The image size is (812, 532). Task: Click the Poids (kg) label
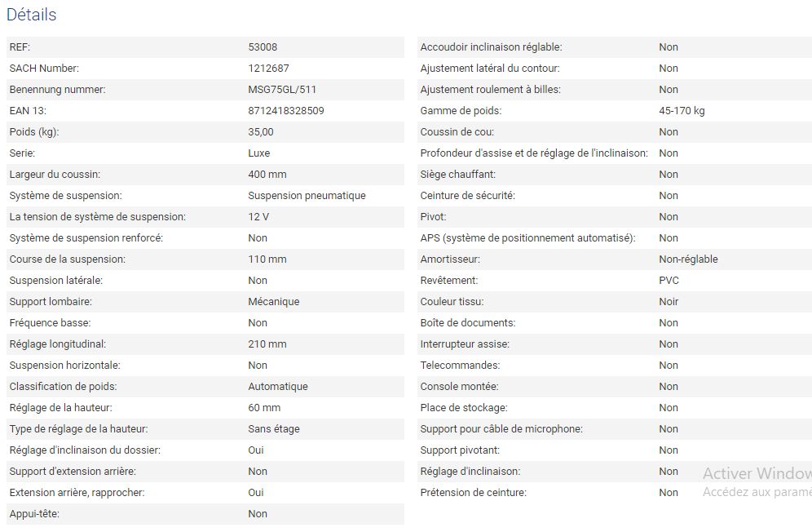(34, 132)
